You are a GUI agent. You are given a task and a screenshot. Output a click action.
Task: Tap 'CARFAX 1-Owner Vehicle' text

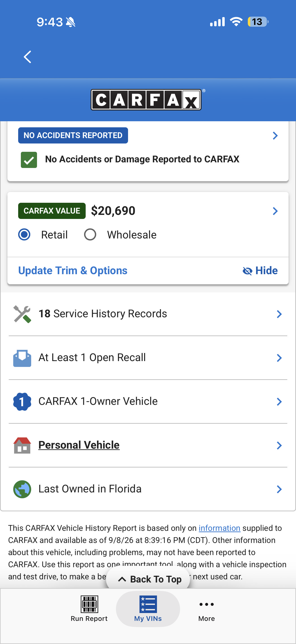tap(98, 401)
